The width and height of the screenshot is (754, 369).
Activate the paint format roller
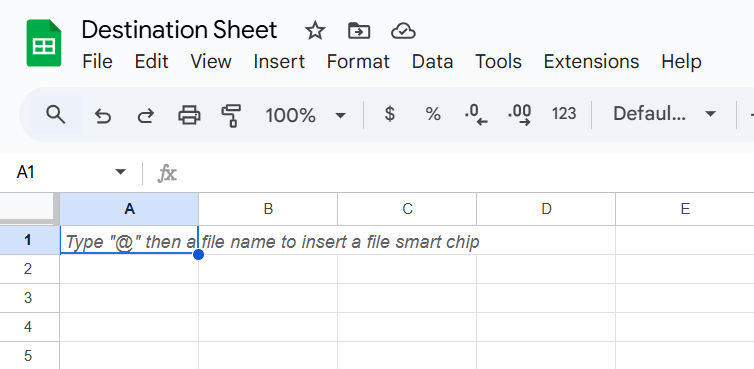coord(231,115)
